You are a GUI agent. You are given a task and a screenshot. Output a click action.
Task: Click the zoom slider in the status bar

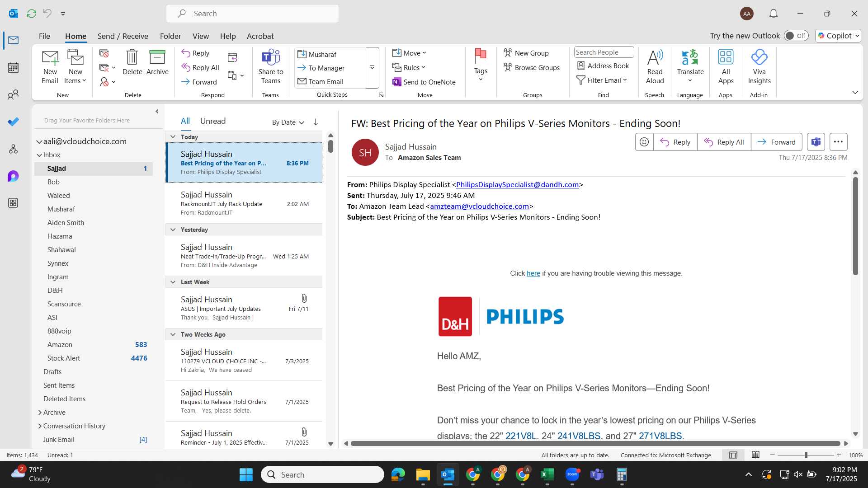pyautogui.click(x=806, y=455)
